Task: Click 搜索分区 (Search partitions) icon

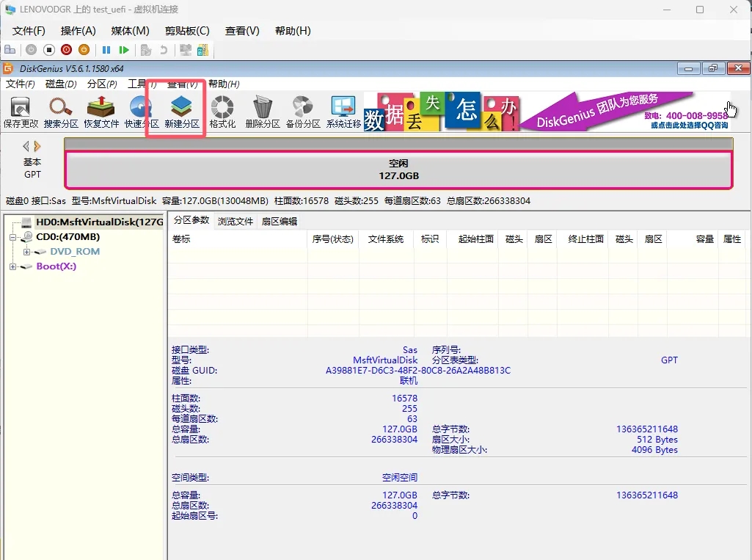Action: 61,112
